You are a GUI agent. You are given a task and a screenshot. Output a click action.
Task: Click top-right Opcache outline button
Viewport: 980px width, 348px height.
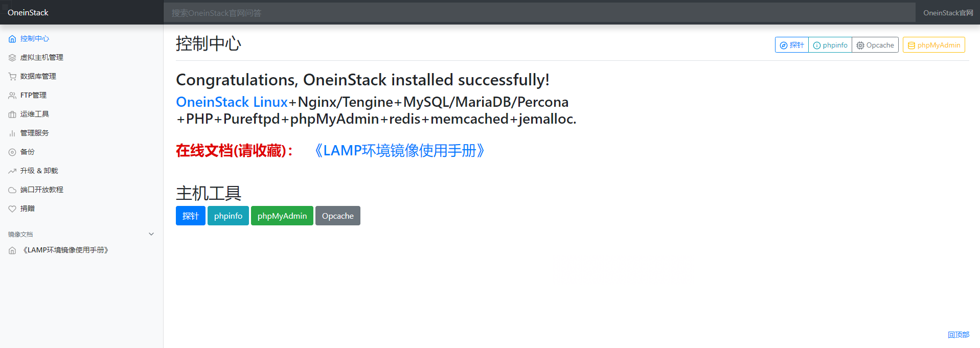(x=875, y=45)
